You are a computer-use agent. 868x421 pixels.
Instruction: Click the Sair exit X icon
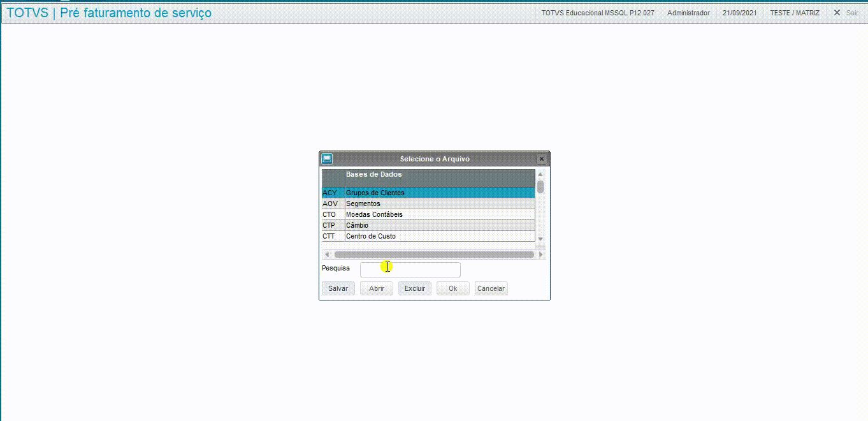837,12
